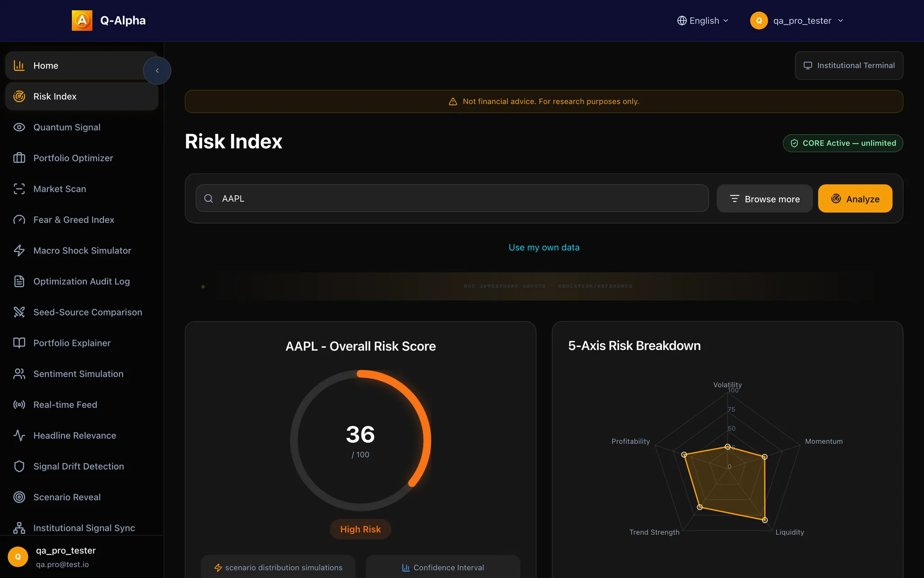The height and width of the screenshot is (578, 924).
Task: Click the Liquidity data point on radar chart
Action: pyautogui.click(x=765, y=520)
